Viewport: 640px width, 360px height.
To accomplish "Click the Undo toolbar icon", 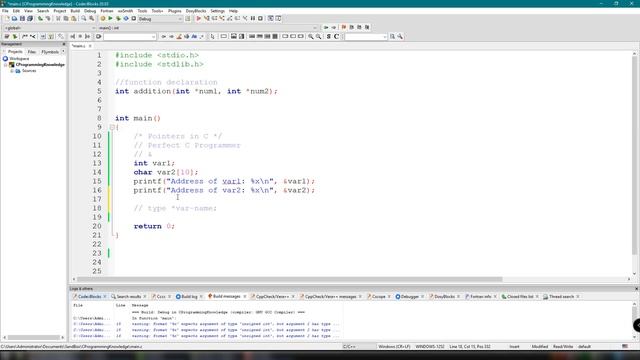I will pos(40,19).
